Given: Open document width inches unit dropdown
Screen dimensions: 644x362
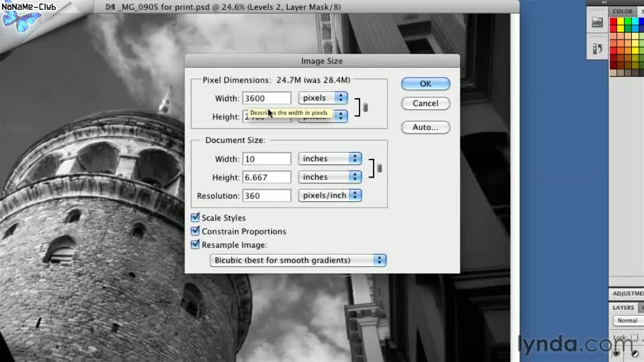Looking at the screenshot, I should [x=329, y=159].
